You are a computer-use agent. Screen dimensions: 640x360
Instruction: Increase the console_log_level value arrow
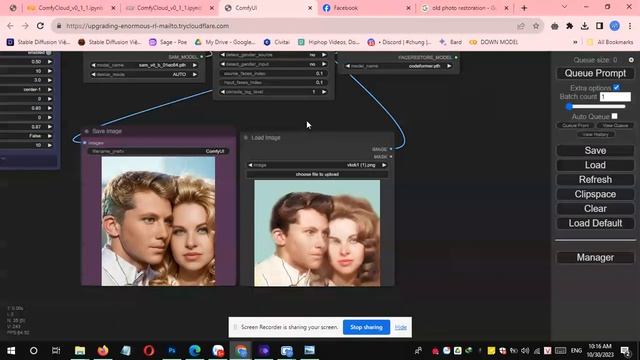[x=324, y=92]
